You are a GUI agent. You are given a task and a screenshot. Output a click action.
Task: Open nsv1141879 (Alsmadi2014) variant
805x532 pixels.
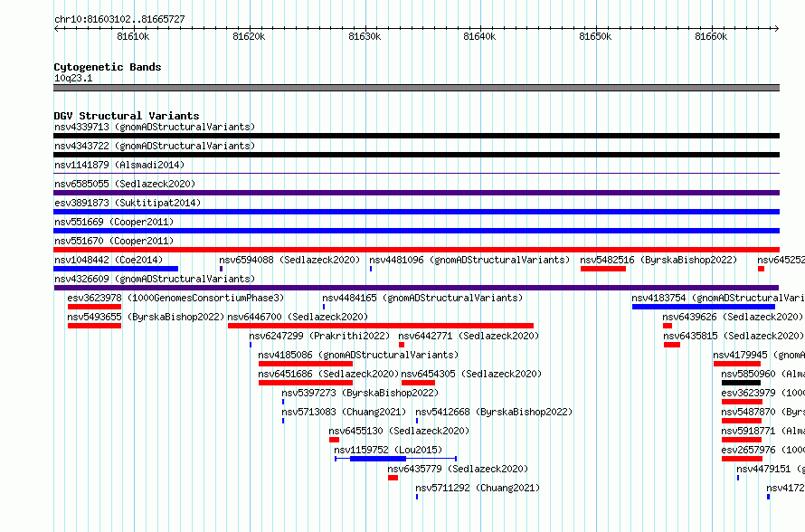tap(119, 165)
